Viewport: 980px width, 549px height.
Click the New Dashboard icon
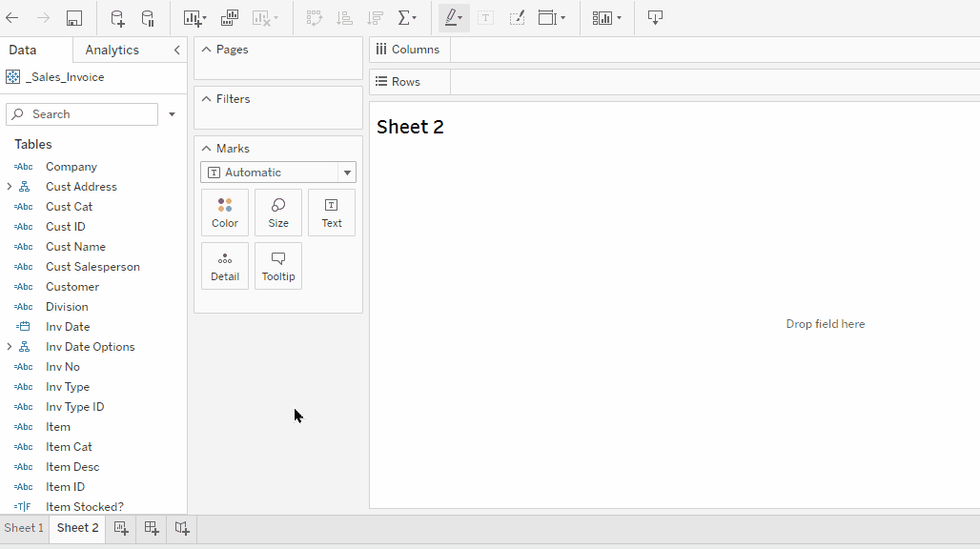pos(152,528)
